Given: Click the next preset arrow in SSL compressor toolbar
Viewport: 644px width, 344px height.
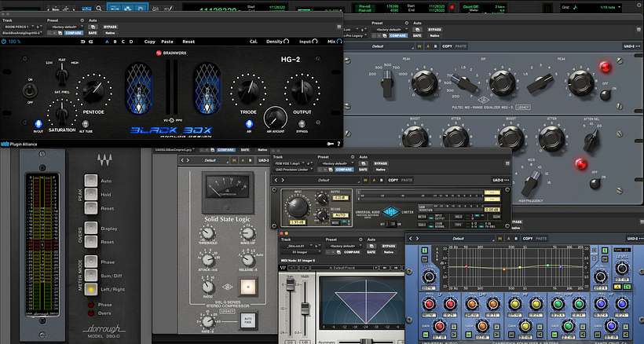Looking at the screenshot, I should tap(188, 160).
